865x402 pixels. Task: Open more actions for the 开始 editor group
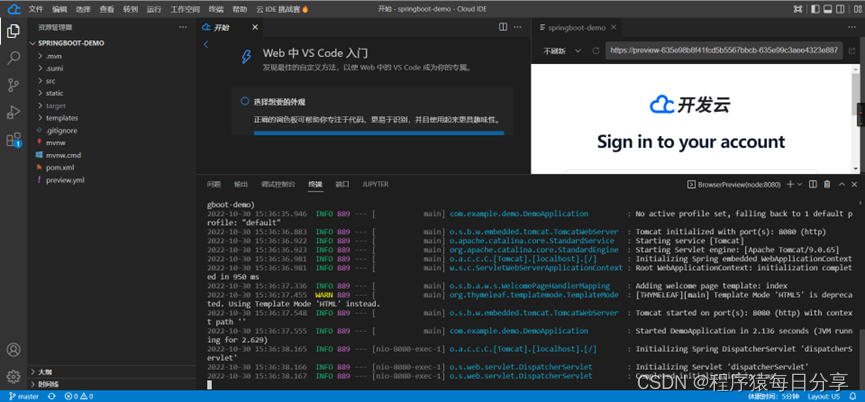pyautogui.click(x=518, y=27)
